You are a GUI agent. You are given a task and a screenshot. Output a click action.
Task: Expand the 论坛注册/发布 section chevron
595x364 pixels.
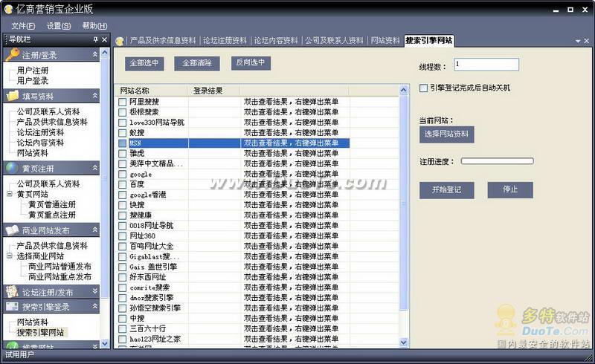[x=95, y=292]
